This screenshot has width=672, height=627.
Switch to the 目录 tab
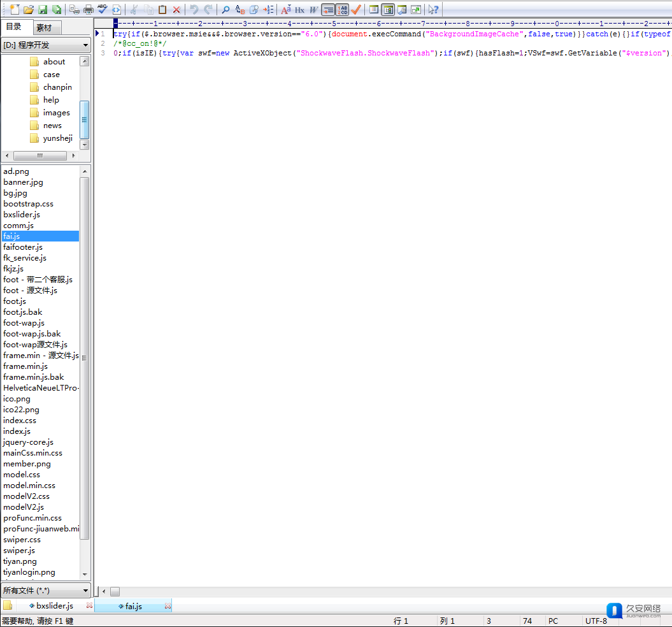pyautogui.click(x=17, y=27)
